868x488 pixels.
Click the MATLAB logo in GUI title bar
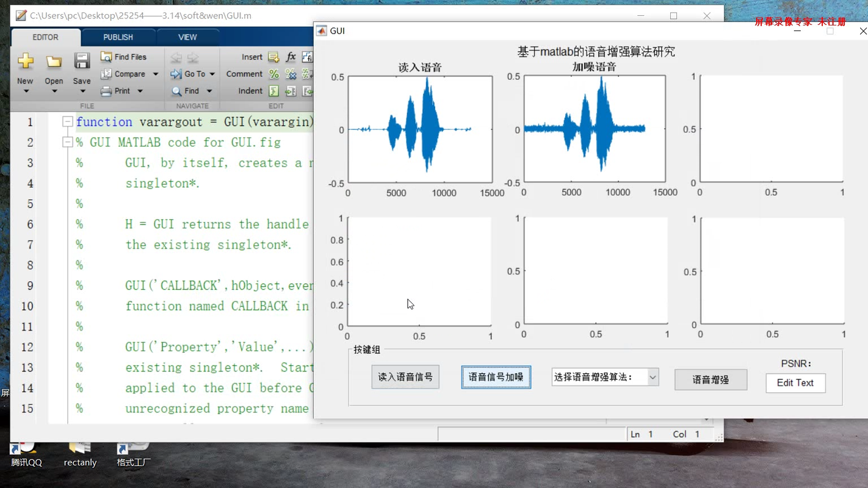pos(322,30)
